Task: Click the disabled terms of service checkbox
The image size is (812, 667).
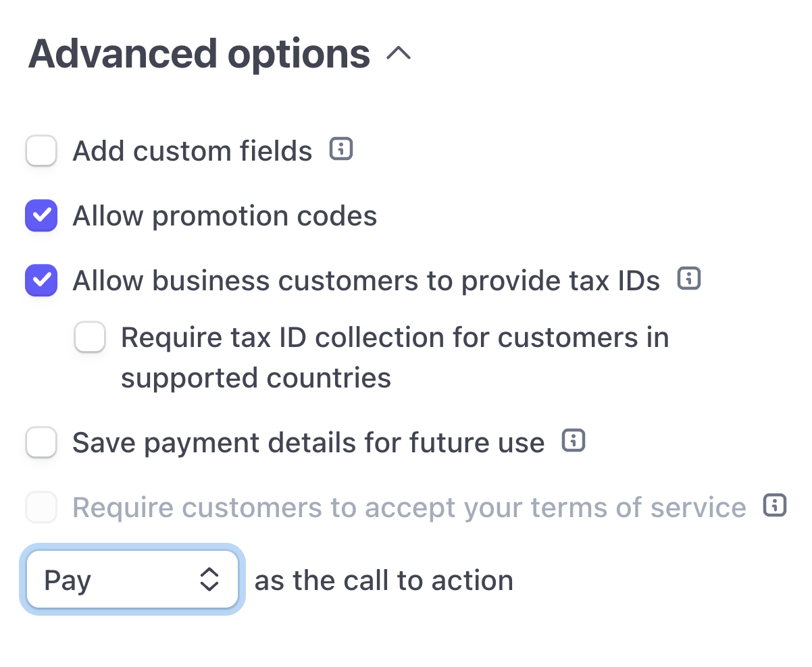Action: tap(41, 507)
